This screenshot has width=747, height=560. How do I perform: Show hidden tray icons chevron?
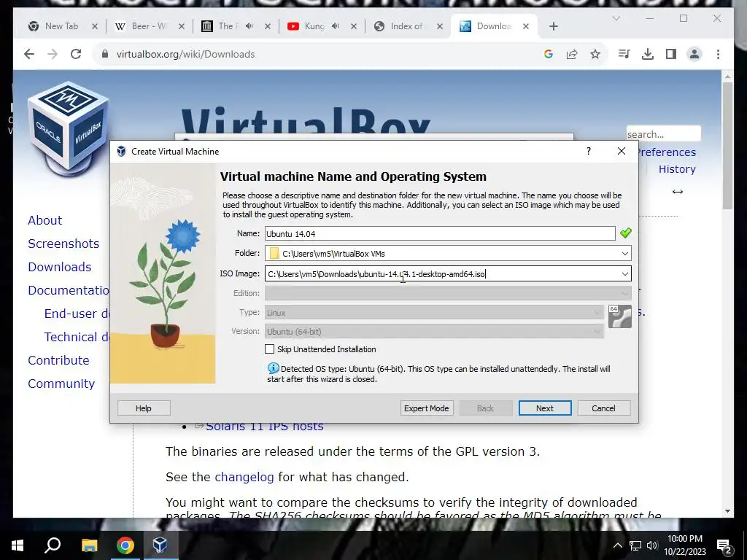[x=617, y=545]
